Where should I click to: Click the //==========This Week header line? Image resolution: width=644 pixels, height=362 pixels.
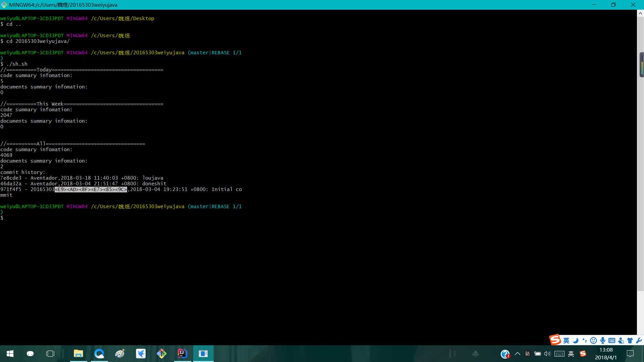pyautogui.click(x=82, y=104)
